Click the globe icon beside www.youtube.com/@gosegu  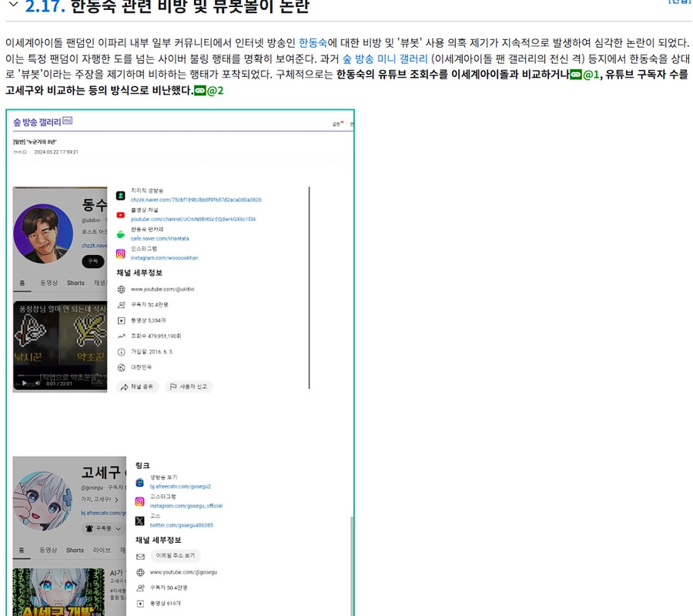tap(140, 572)
